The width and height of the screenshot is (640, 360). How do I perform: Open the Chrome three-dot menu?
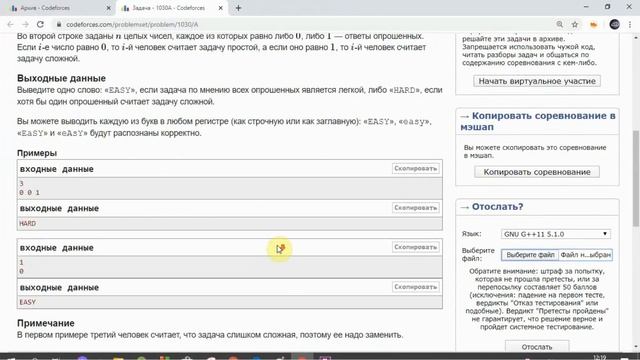[630, 24]
